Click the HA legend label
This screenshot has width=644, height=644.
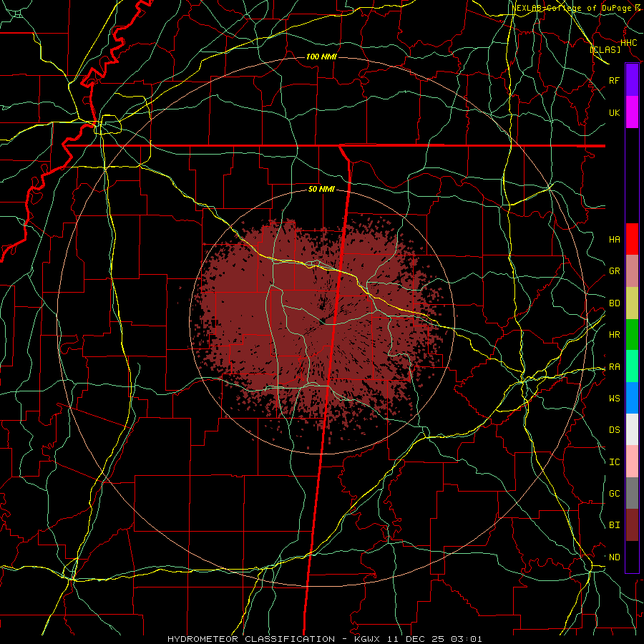click(614, 239)
